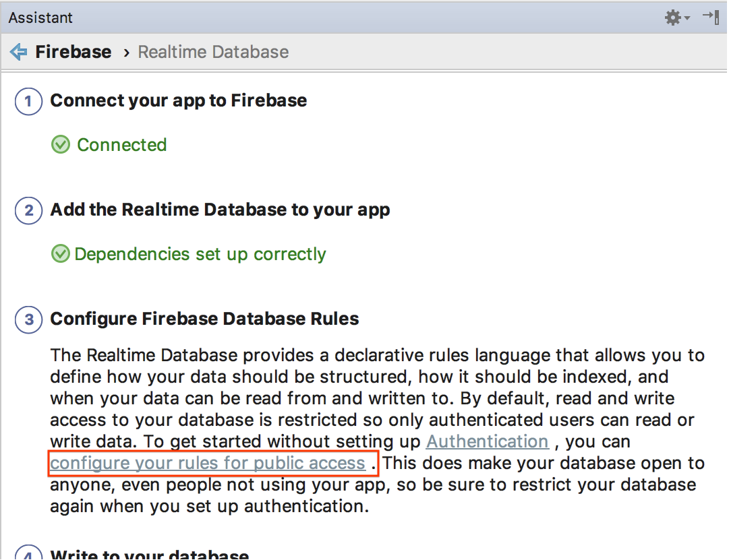Viewport: 729px width, 560px height.
Task: Open the configure your rules for public access link
Action: click(208, 463)
